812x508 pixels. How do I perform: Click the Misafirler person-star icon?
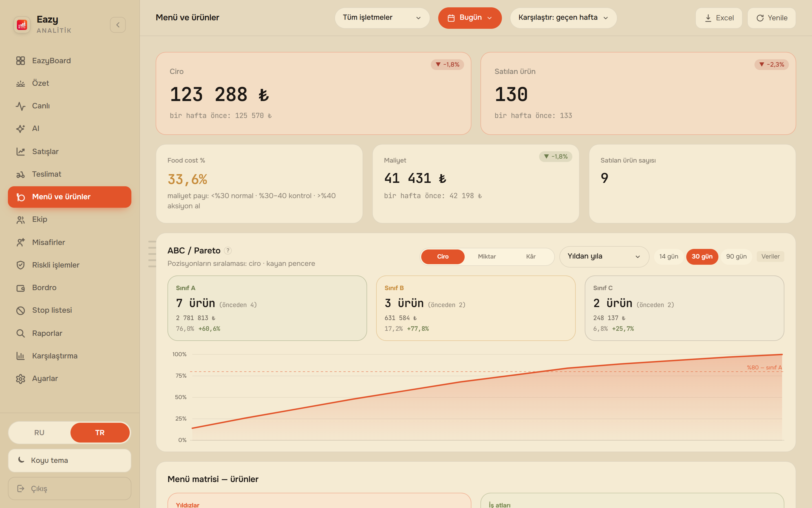pyautogui.click(x=21, y=242)
